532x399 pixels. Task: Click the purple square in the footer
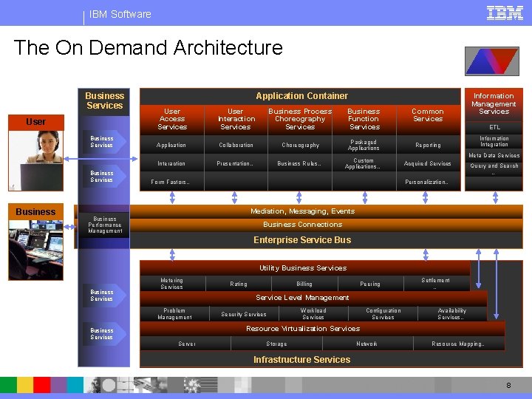(58, 385)
